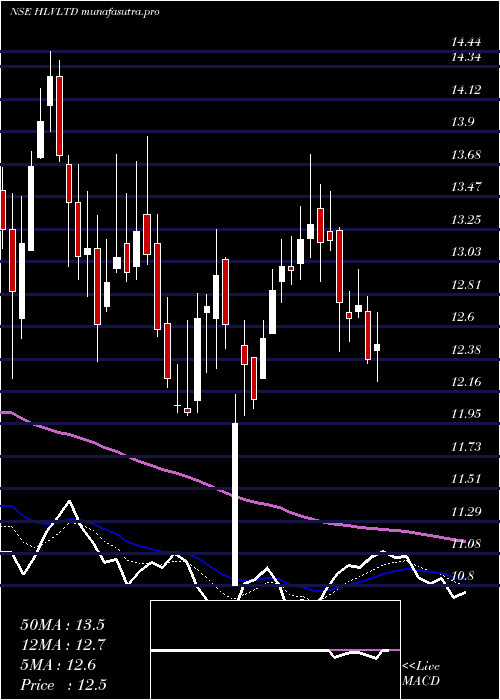Screen dimensions: 500x700
Task: Click the '50MA : 13.5' legend entry
Action: 62,625
